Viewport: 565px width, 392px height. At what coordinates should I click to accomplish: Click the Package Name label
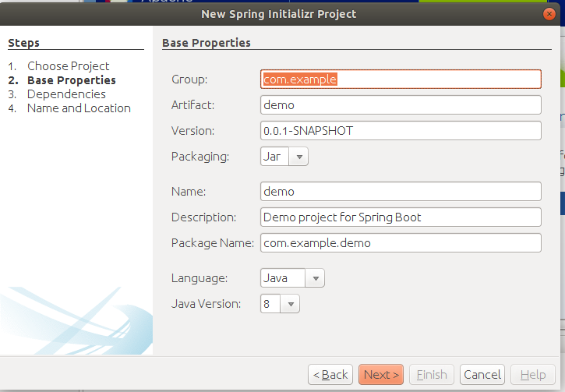click(x=213, y=243)
